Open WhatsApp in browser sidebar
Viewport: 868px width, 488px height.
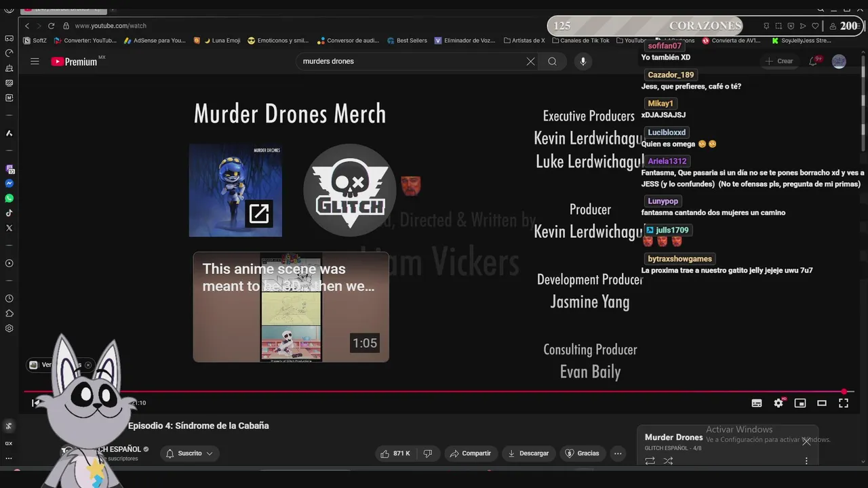[9, 199]
